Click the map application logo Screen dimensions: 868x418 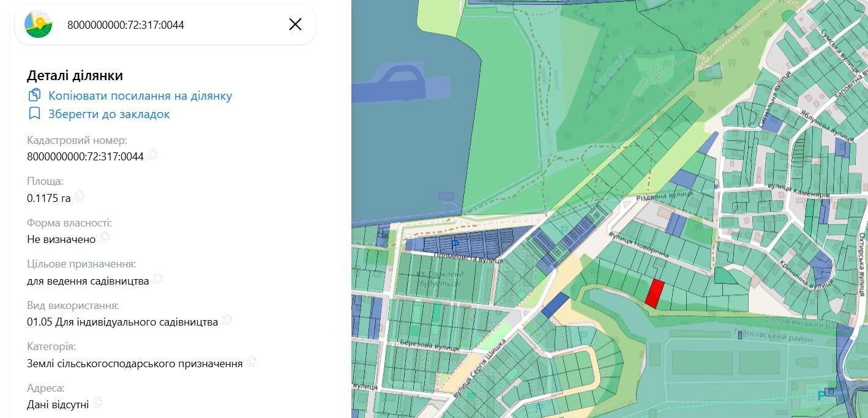[x=38, y=24]
